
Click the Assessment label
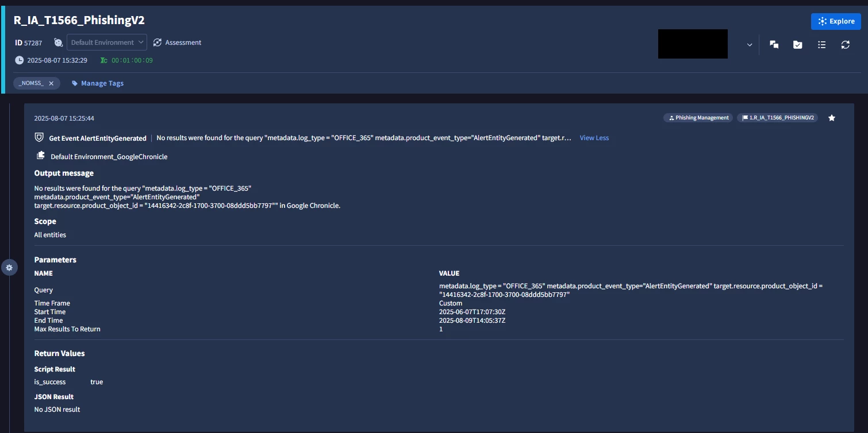(x=183, y=42)
